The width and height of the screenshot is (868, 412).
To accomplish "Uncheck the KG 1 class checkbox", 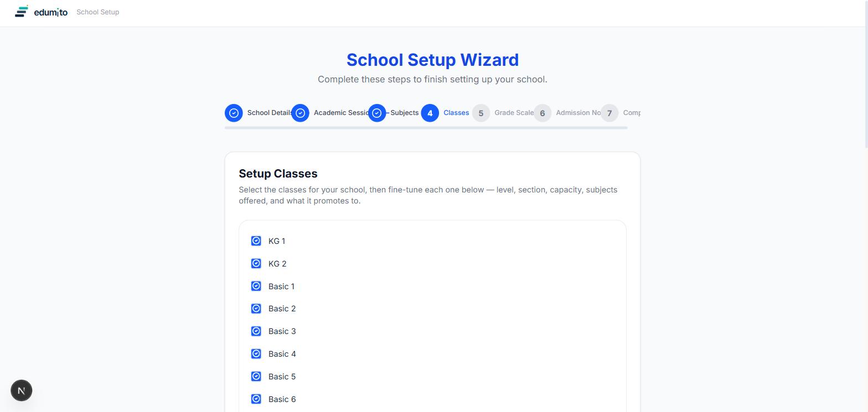I will (x=256, y=241).
